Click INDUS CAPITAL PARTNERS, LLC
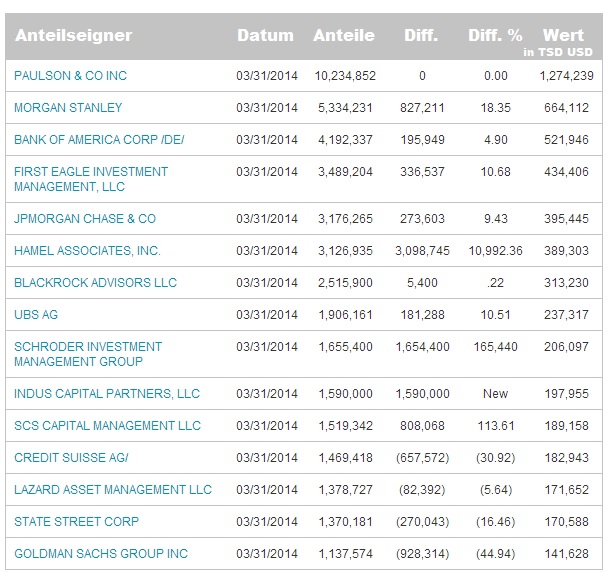613x579 pixels. coord(107,394)
